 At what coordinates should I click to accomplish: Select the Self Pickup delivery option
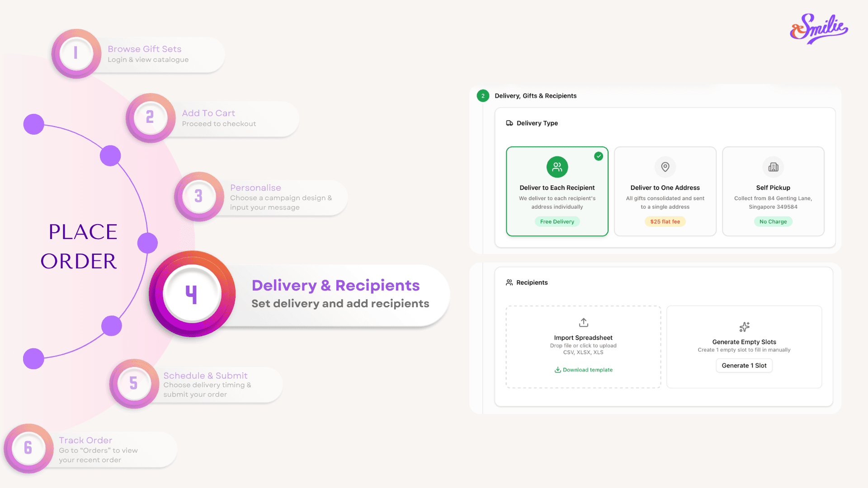tap(773, 191)
